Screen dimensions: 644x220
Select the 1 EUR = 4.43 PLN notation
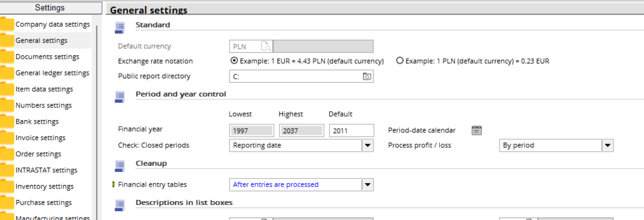[233, 61]
